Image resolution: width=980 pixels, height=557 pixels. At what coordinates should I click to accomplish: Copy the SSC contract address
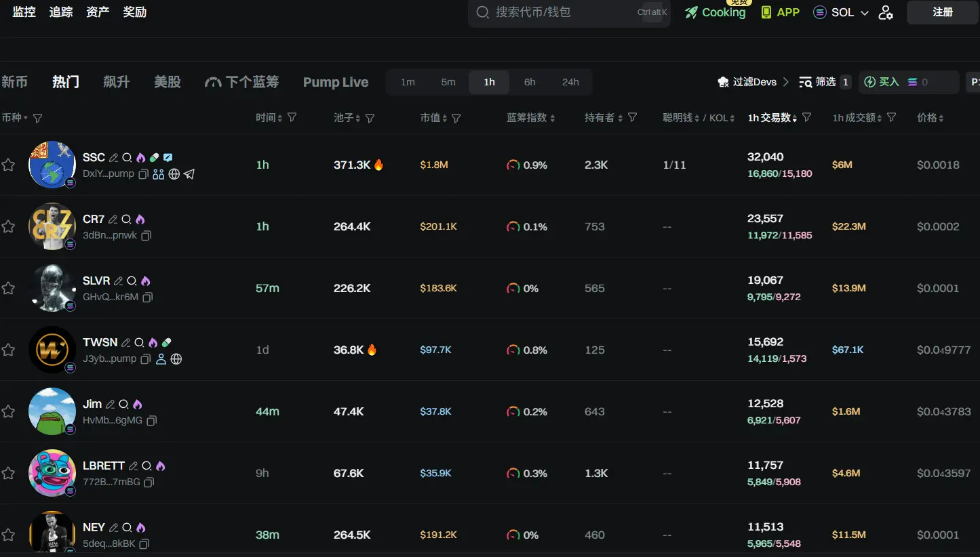(143, 174)
